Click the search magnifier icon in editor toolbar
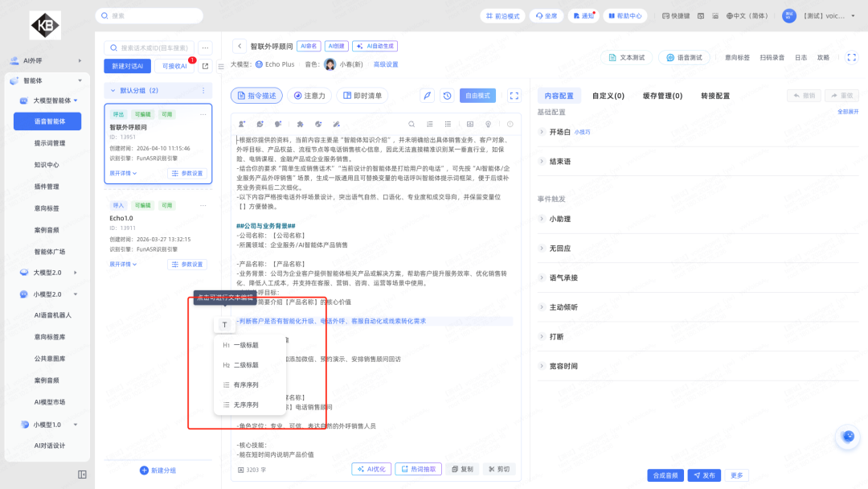 coord(411,124)
